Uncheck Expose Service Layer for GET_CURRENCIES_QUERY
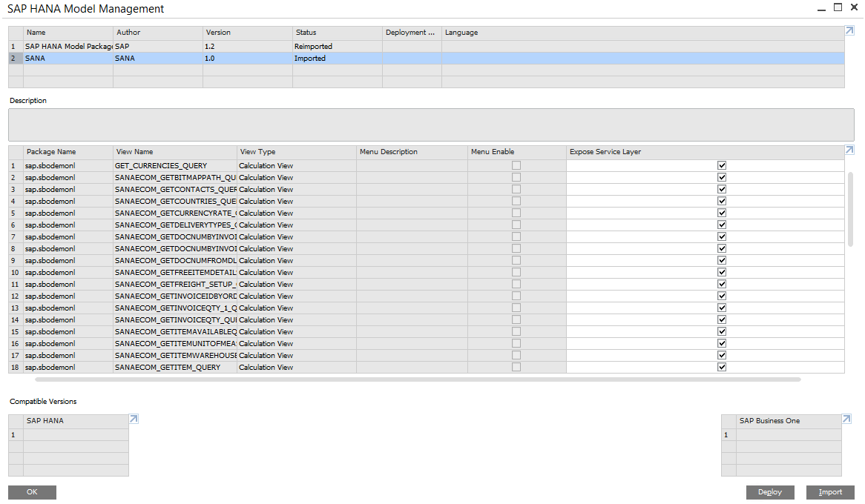The height and width of the screenshot is (504, 865). pos(721,165)
